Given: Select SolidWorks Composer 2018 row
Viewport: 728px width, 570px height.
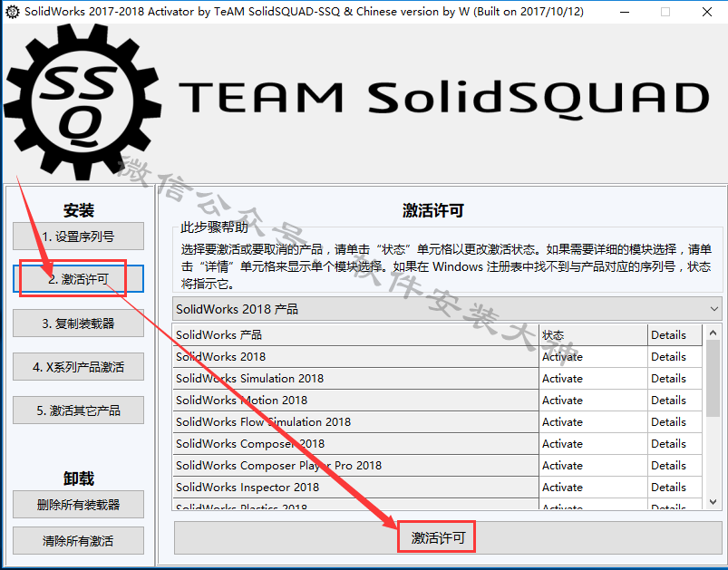Looking at the screenshot, I should click(355, 444).
